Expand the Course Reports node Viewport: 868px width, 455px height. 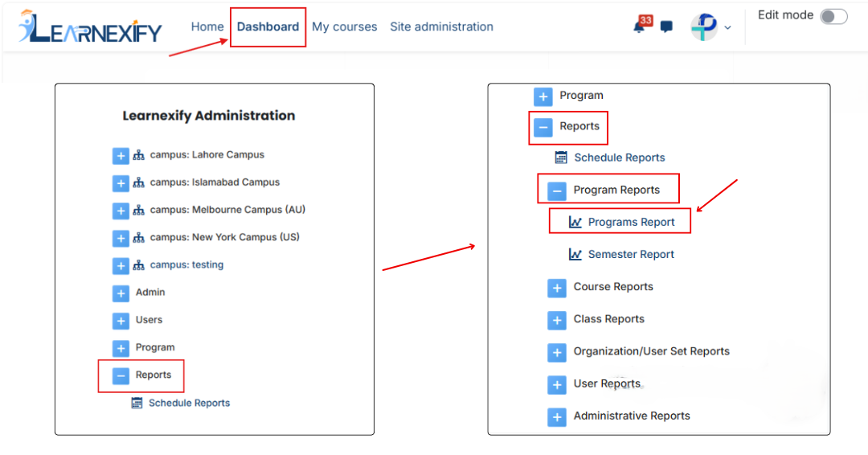[x=557, y=289]
